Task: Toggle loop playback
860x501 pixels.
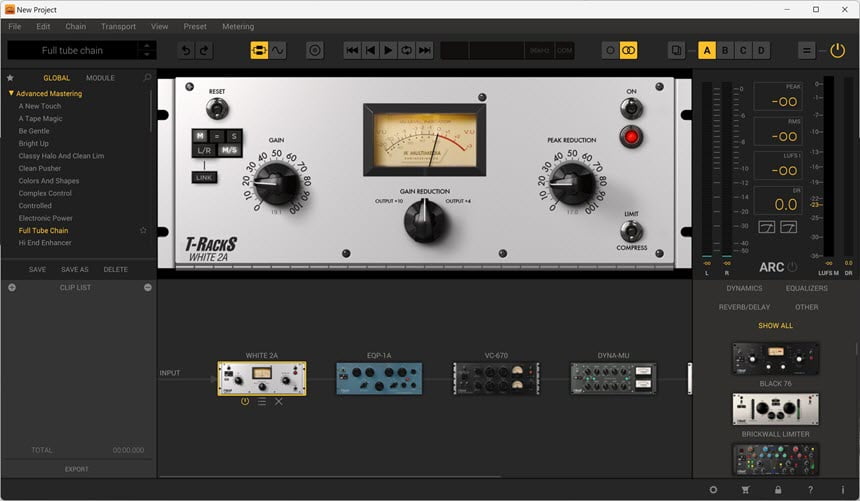Action: pyautogui.click(x=406, y=50)
